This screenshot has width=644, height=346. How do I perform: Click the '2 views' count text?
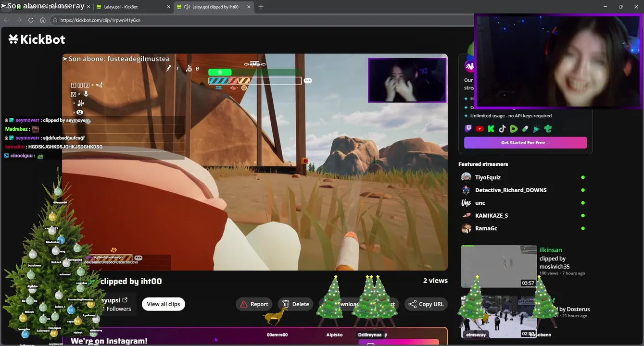(435, 281)
